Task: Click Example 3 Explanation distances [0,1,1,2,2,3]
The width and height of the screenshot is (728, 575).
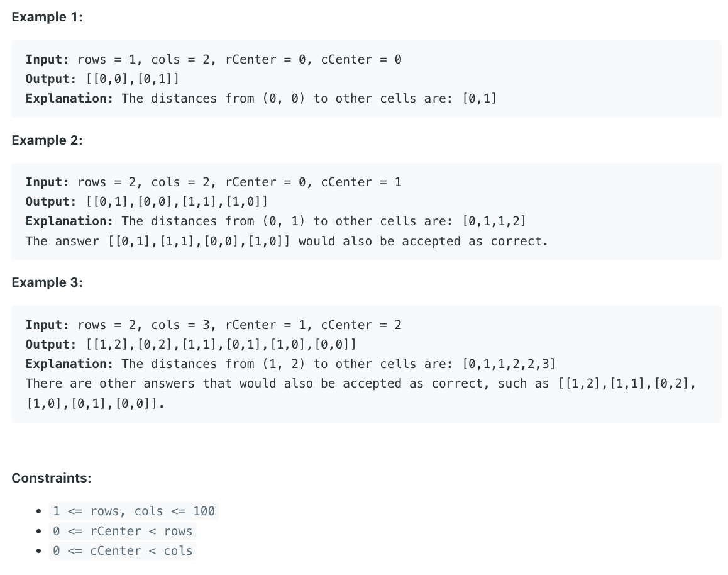Action: point(509,364)
